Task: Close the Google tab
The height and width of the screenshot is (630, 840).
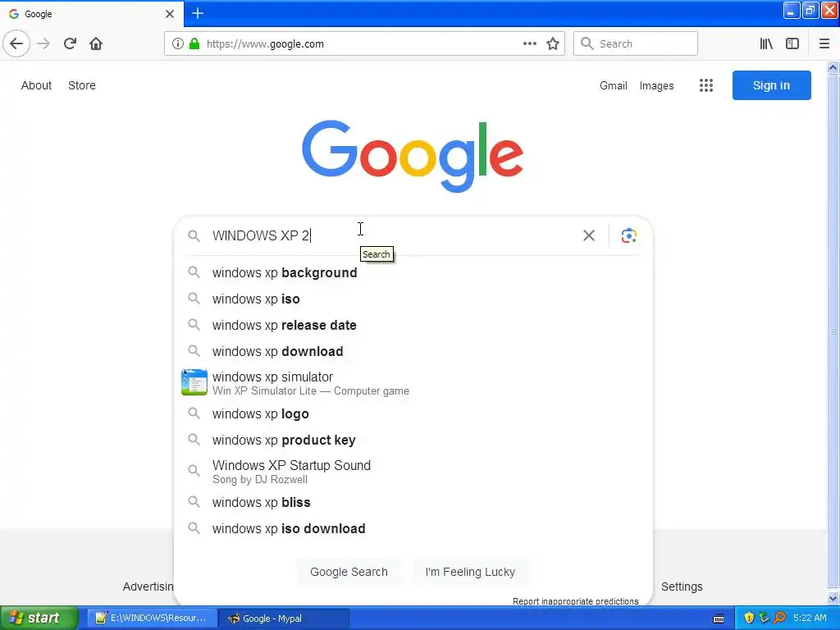Action: point(169,14)
